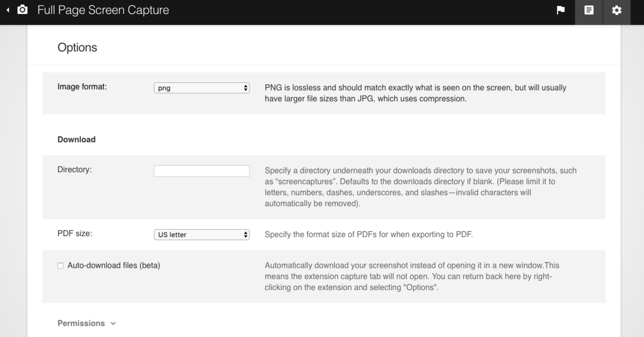Click the small back arrow in header
This screenshot has height=337, width=644.
(x=8, y=10)
